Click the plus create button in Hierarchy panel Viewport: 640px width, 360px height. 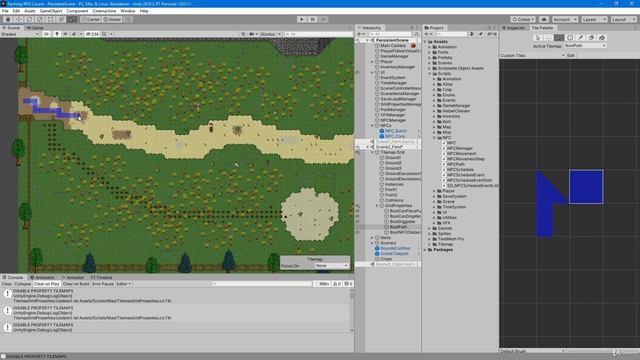(x=360, y=34)
